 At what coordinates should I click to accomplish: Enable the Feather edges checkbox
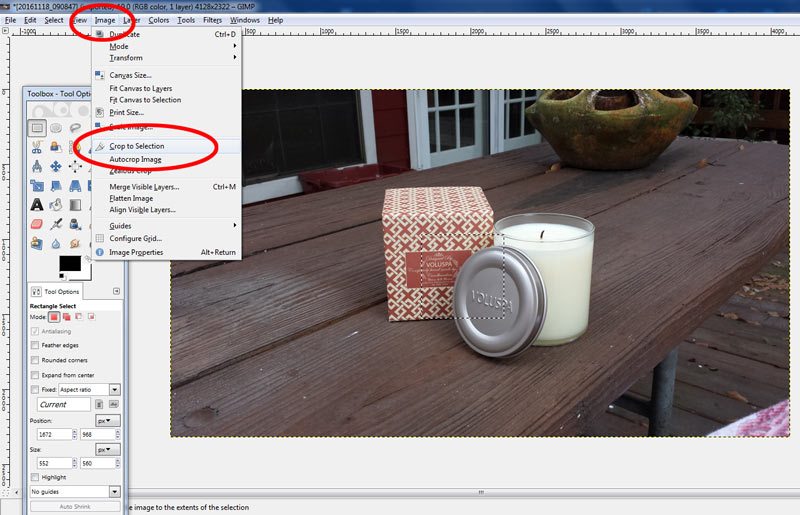pyautogui.click(x=35, y=345)
